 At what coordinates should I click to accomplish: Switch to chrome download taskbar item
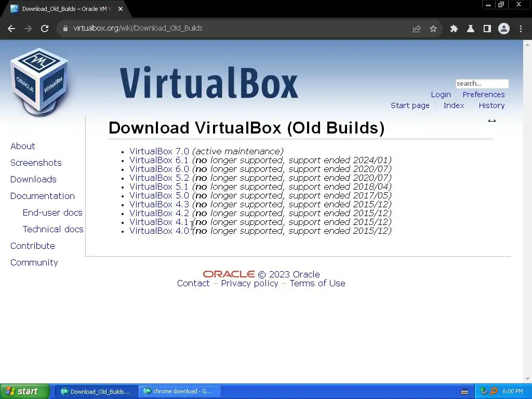[179, 392]
